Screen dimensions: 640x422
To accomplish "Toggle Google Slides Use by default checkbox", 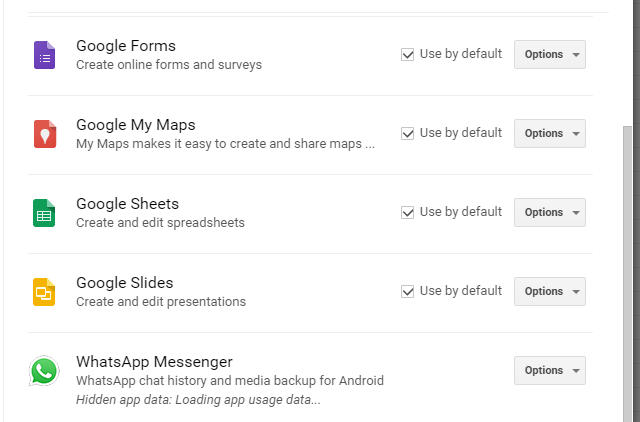I will pos(407,291).
